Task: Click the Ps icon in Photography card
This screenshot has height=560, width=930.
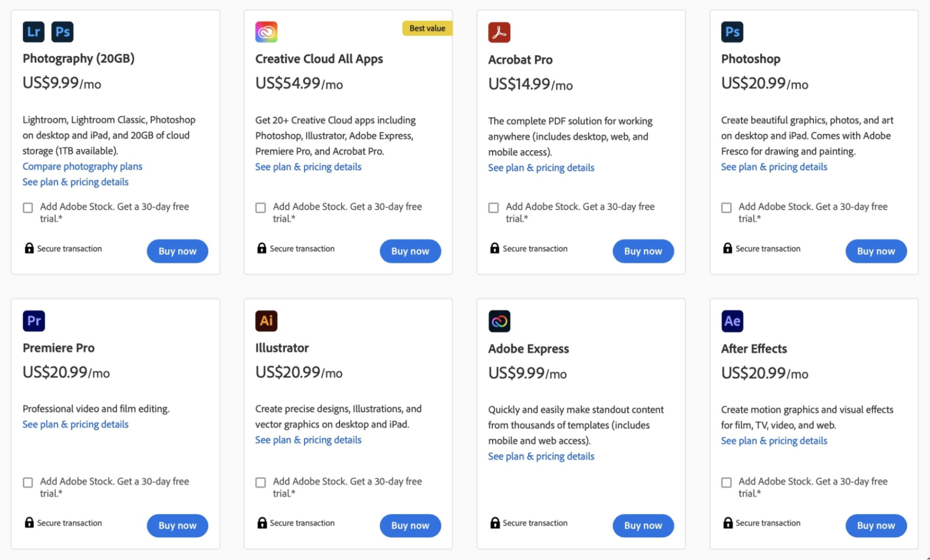Action: [x=62, y=32]
